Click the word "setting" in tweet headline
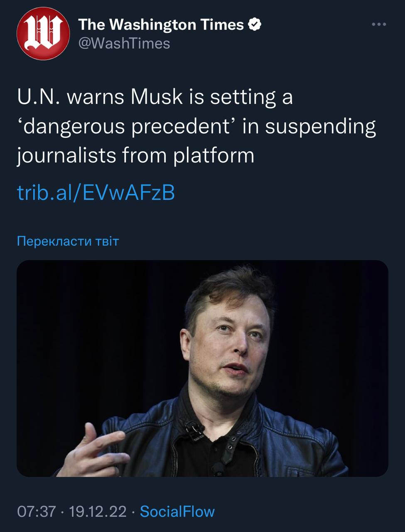The height and width of the screenshot is (532, 405). [243, 97]
